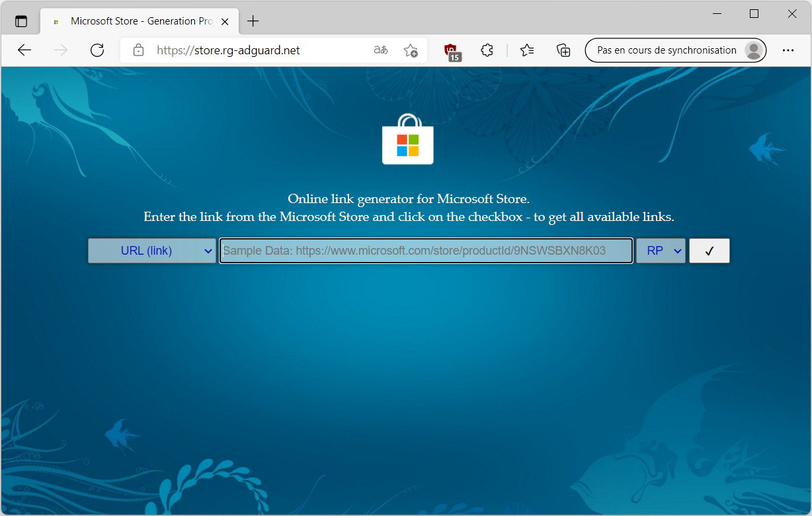Open the URL (link) type dropdown
Screen dimensions: 812x516
point(152,251)
